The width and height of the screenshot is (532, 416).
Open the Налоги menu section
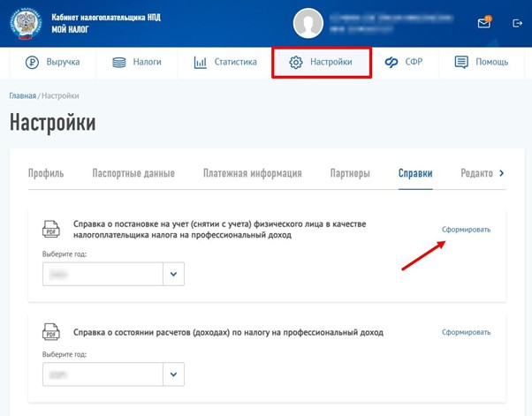pyautogui.click(x=136, y=62)
